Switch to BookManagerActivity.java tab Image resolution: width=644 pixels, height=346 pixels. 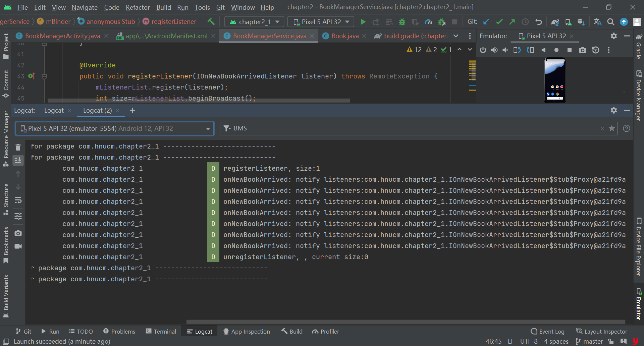click(62, 36)
